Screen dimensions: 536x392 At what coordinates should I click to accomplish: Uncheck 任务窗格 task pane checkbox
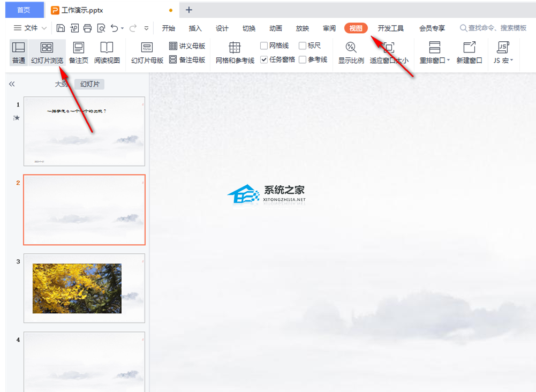[x=264, y=60]
